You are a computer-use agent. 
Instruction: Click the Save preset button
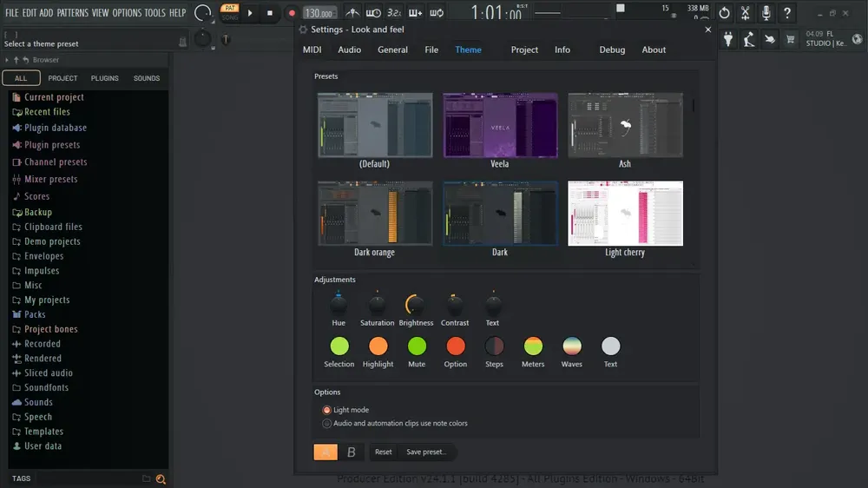click(425, 452)
